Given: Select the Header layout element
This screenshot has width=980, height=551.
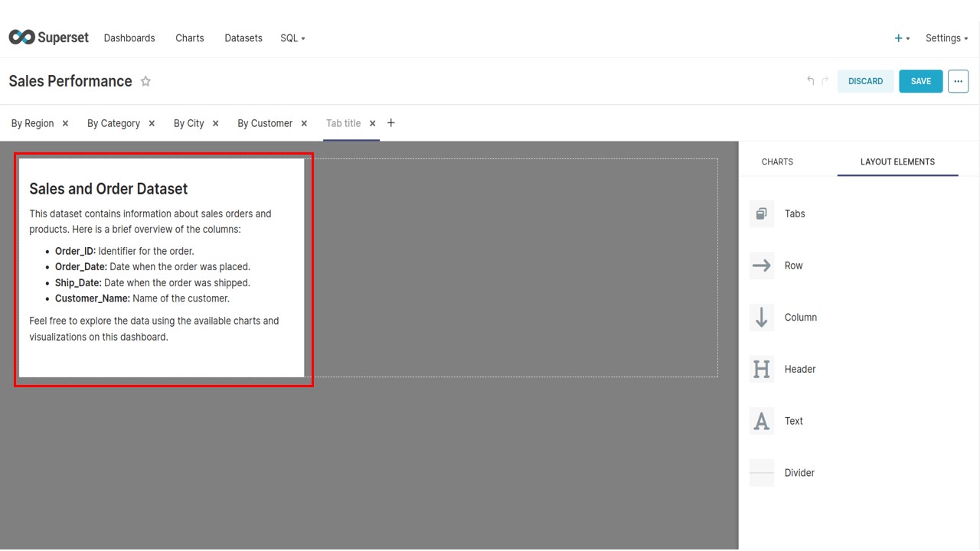Looking at the screenshot, I should tap(799, 369).
